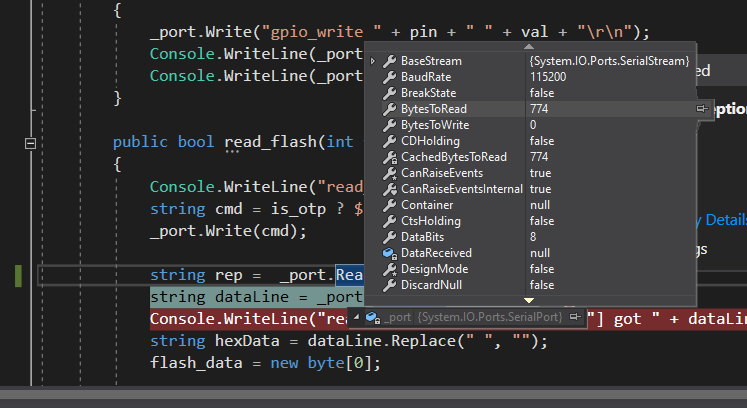Open the Details link behind the datatip

coord(726,220)
